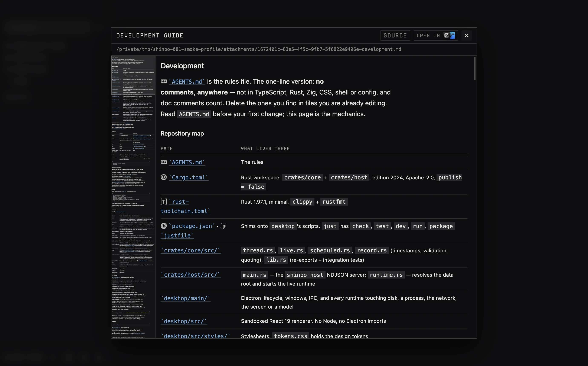The height and width of the screenshot is (366, 588).
Task: Open the desktop/src/styles/ link
Action: (x=195, y=336)
